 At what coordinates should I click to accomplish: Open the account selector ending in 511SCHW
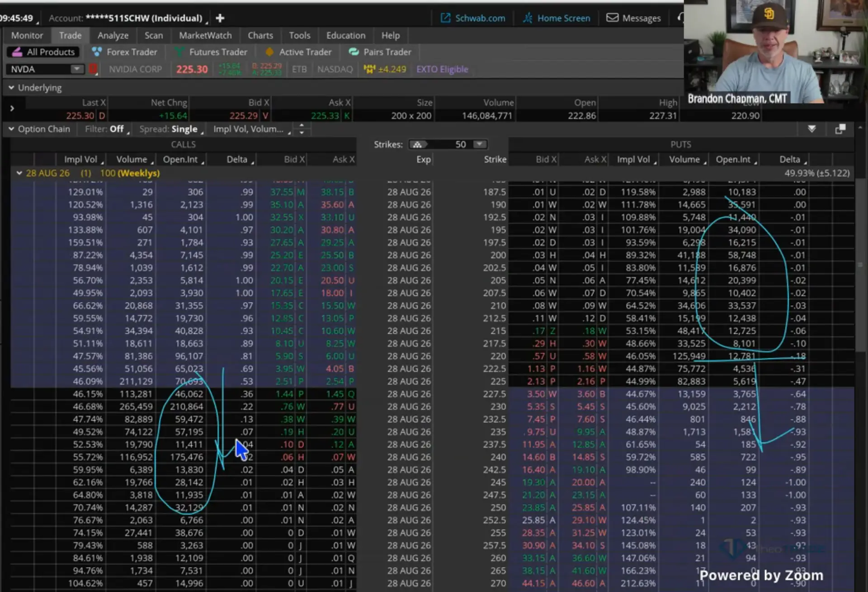tap(128, 18)
